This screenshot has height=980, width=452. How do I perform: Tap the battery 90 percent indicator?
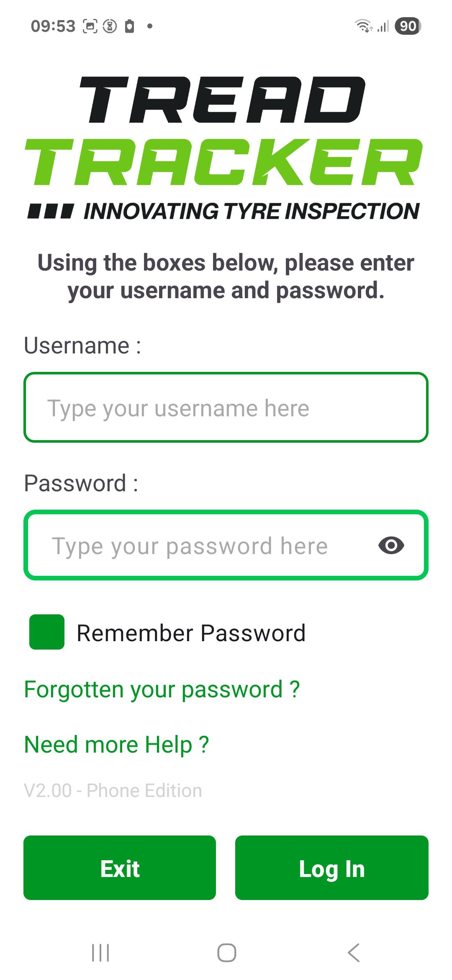point(408,26)
